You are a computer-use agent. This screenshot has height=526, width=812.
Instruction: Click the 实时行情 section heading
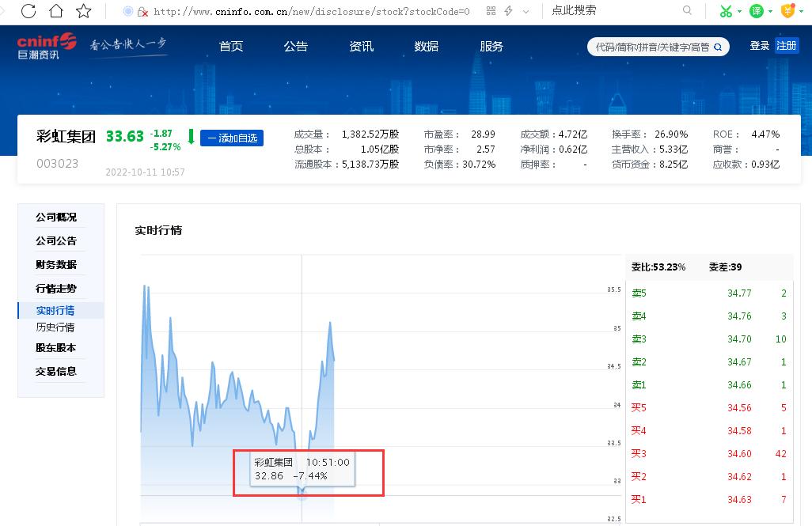click(158, 230)
